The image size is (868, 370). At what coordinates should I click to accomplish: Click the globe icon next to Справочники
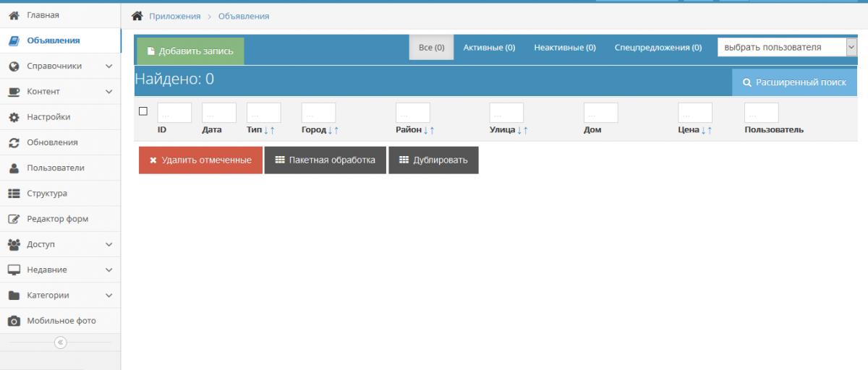13,66
